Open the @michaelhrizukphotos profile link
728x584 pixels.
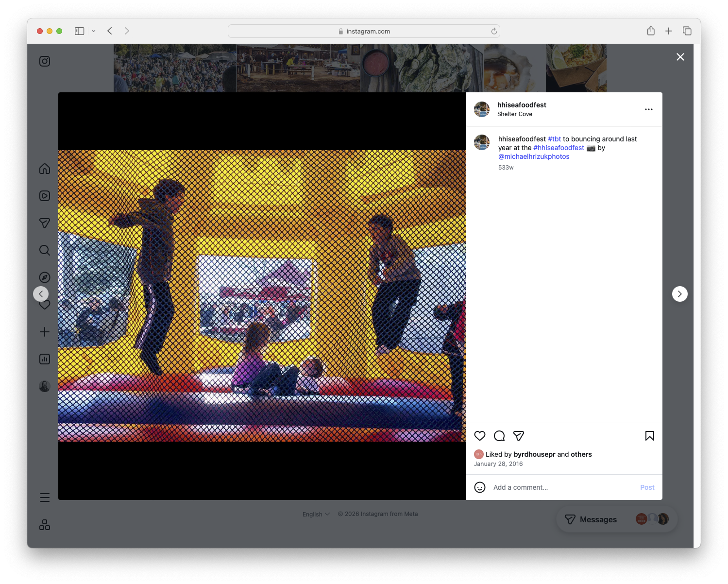[534, 156]
